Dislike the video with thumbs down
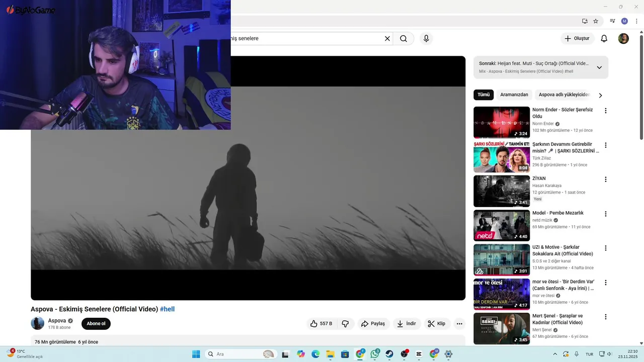The image size is (644, 362). [x=345, y=324]
